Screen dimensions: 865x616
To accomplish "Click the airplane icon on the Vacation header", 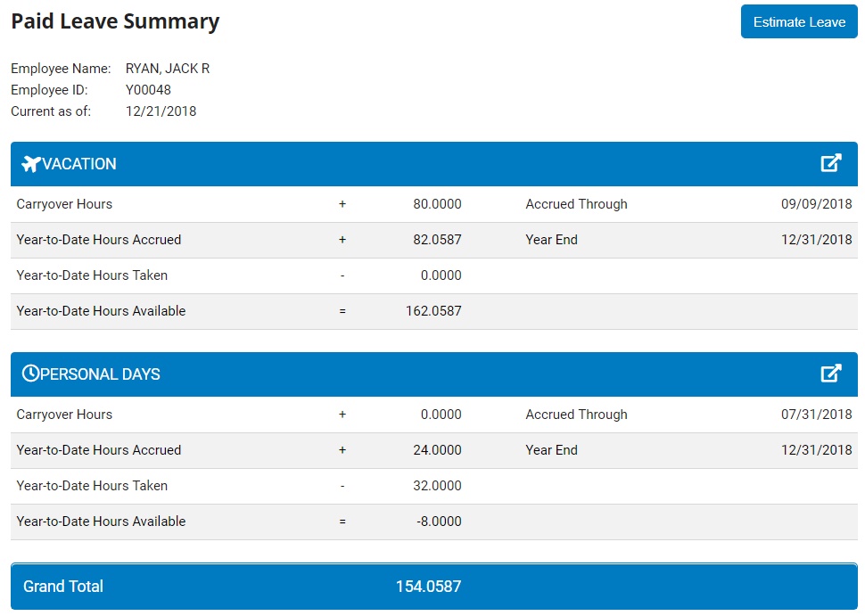I will click(x=31, y=163).
